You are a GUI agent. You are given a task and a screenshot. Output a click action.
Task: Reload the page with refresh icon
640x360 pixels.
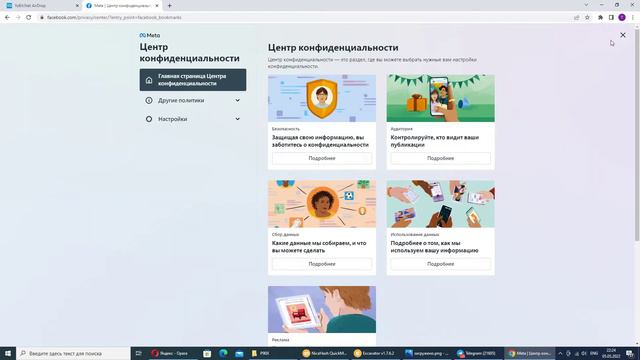pyautogui.click(x=29, y=18)
